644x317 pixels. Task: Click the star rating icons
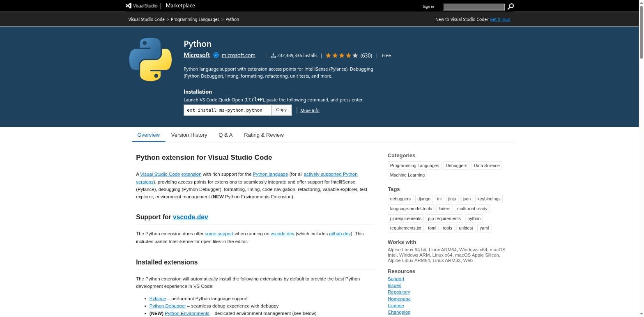342,55
